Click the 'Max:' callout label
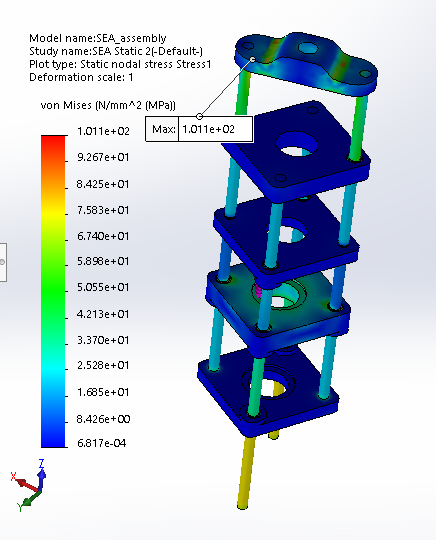This screenshot has width=436, height=540. click(x=164, y=129)
